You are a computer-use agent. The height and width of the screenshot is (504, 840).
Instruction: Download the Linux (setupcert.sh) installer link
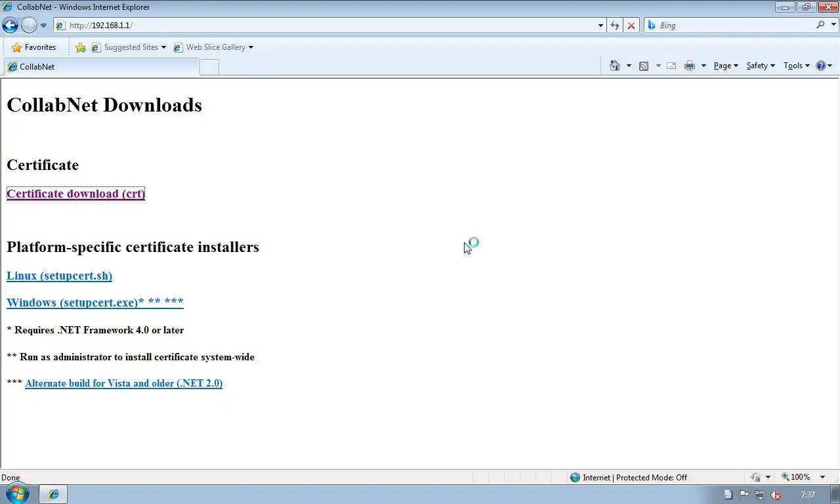(x=59, y=276)
